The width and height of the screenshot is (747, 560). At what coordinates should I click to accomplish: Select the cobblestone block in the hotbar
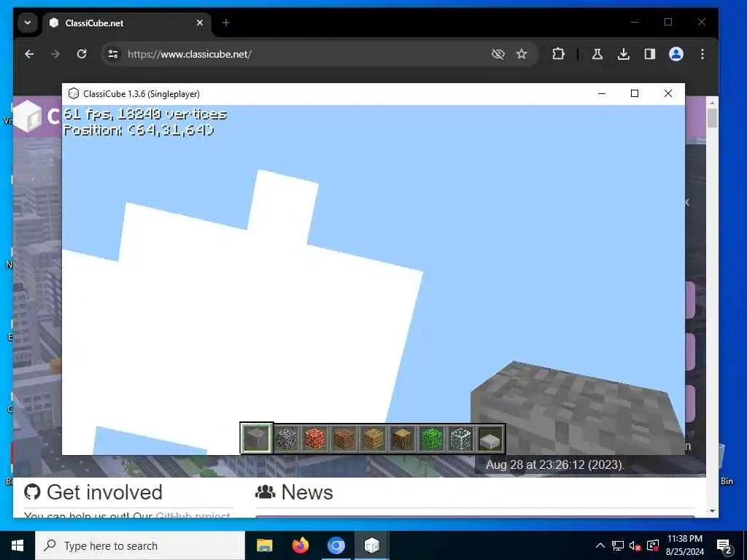286,437
